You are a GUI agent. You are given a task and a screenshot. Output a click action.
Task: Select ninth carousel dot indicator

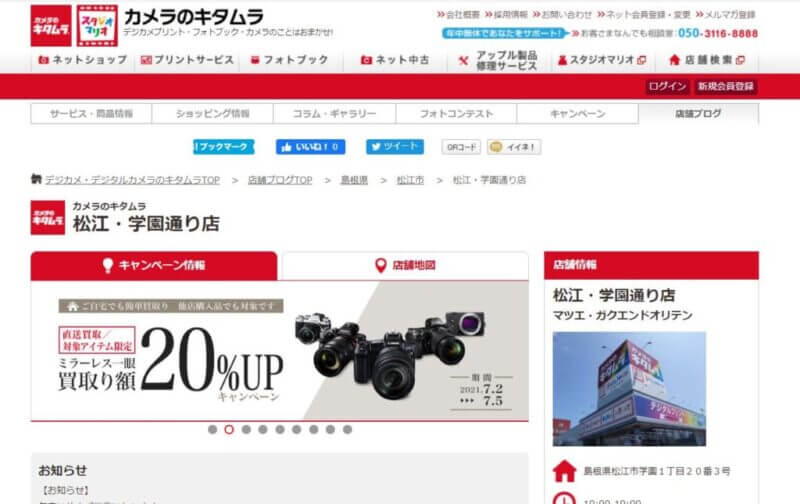pos(347,430)
